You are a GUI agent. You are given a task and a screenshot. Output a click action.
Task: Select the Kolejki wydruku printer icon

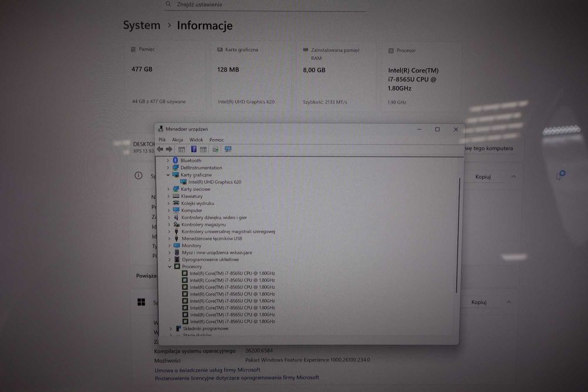point(176,203)
